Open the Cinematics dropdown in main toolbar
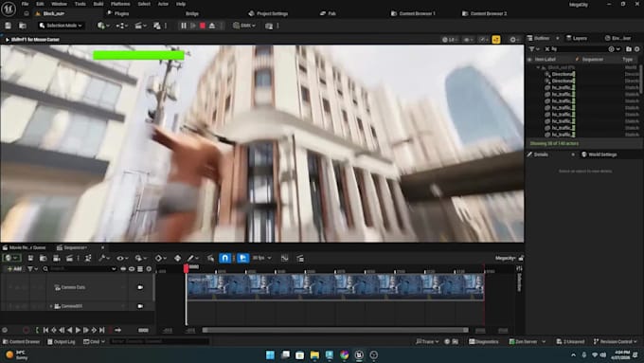The width and height of the screenshot is (644, 363). pyautogui.click(x=140, y=26)
